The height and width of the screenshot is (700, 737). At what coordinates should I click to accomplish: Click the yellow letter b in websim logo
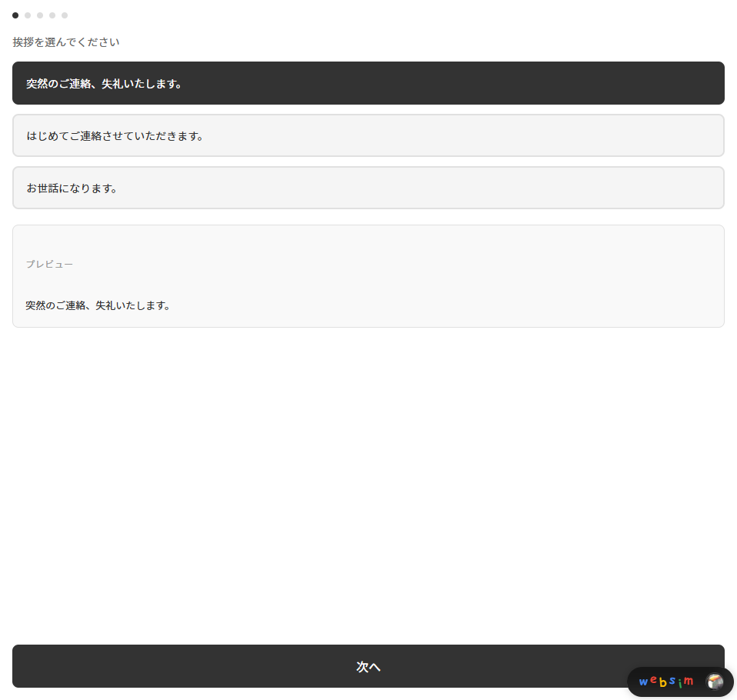(662, 682)
